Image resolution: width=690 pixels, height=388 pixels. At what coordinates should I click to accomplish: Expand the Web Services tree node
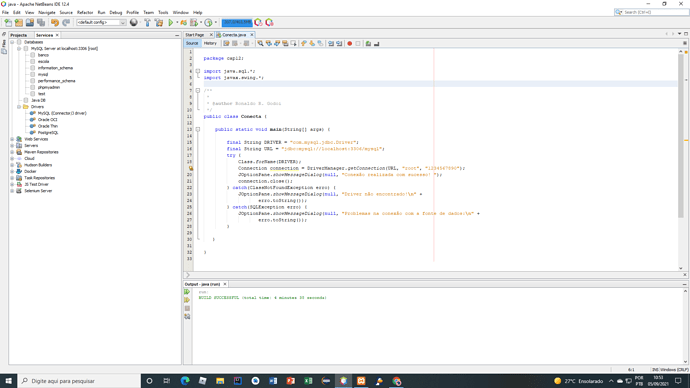pyautogui.click(x=12, y=139)
